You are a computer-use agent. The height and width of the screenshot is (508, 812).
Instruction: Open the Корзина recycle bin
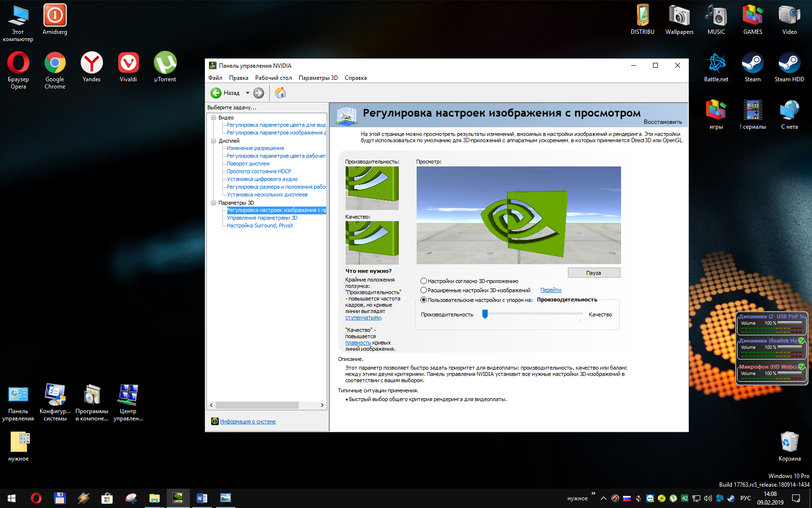click(x=790, y=446)
